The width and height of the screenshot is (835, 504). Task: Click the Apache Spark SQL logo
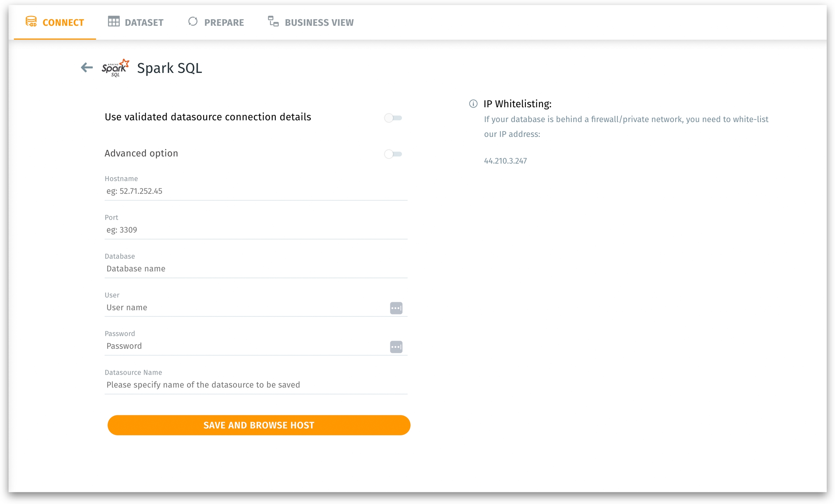[x=115, y=68]
